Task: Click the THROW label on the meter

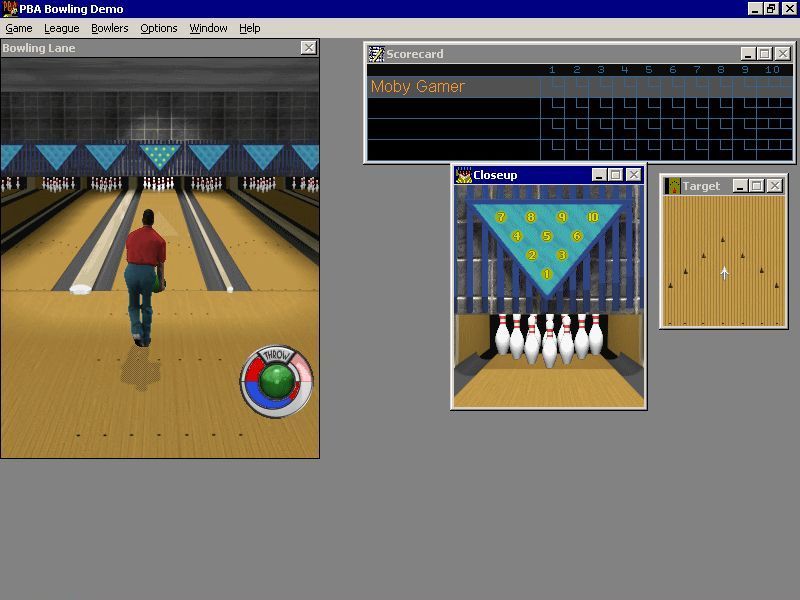Action: (277, 356)
